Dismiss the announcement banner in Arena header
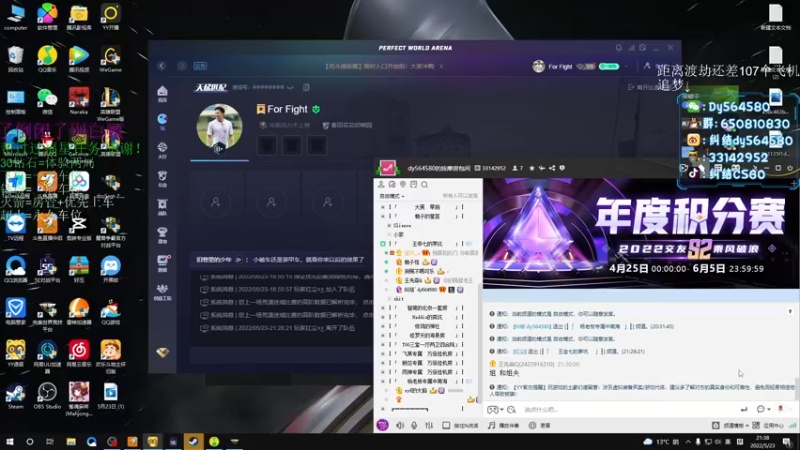800x450 pixels. (441, 66)
